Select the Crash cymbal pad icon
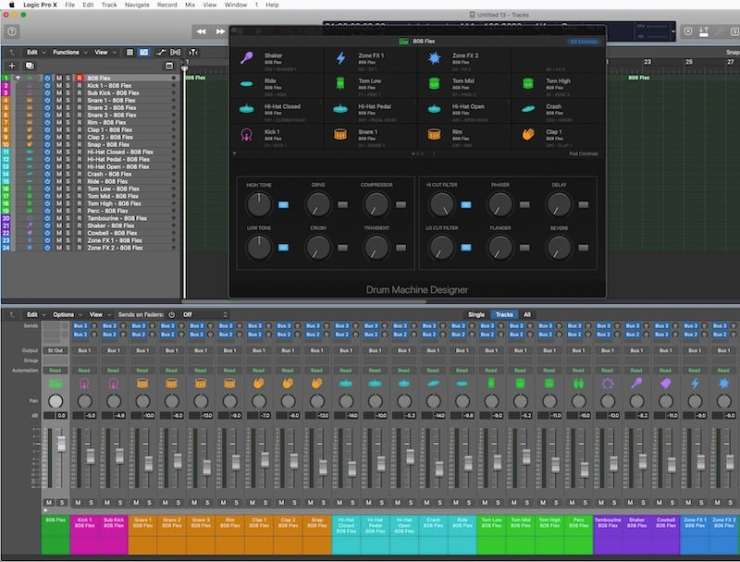 528,109
